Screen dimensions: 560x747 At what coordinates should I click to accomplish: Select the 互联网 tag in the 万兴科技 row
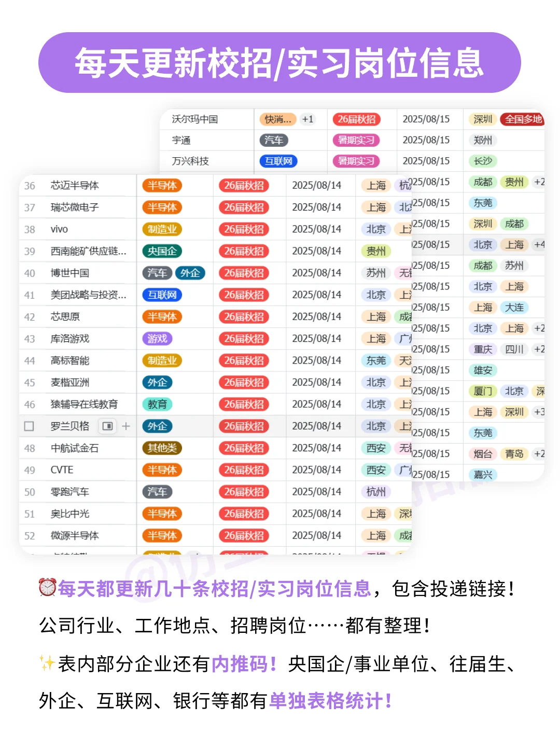pos(278,161)
